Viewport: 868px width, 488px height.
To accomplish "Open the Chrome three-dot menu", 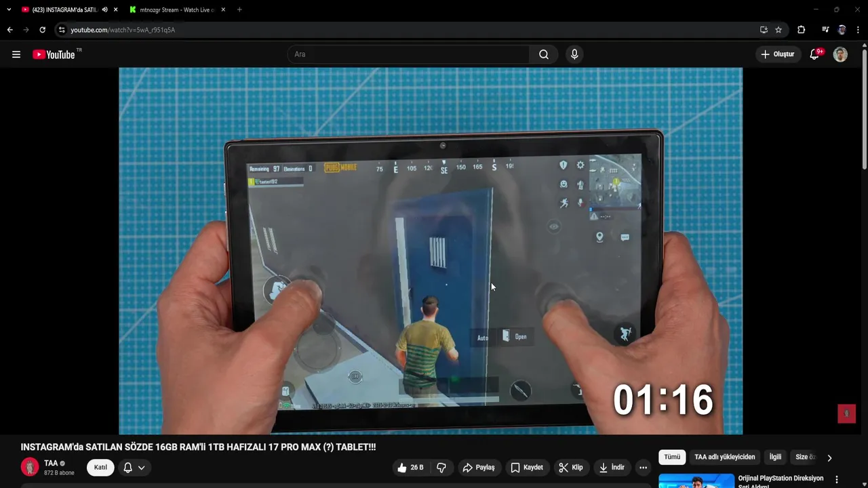I will coord(859,30).
